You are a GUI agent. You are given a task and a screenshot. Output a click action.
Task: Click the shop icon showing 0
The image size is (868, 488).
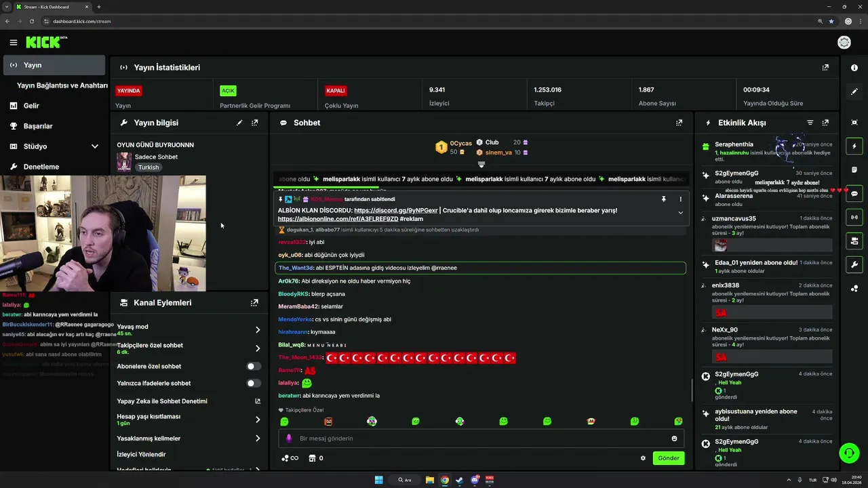click(x=316, y=458)
